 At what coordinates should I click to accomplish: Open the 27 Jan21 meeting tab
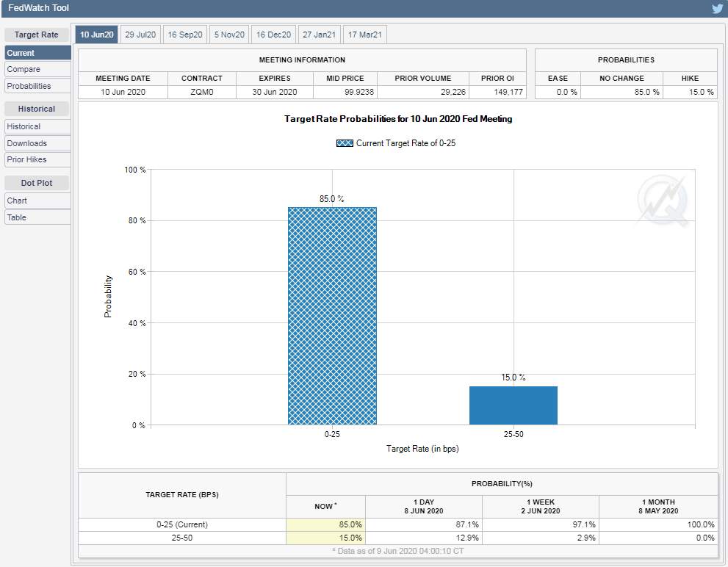tap(319, 35)
